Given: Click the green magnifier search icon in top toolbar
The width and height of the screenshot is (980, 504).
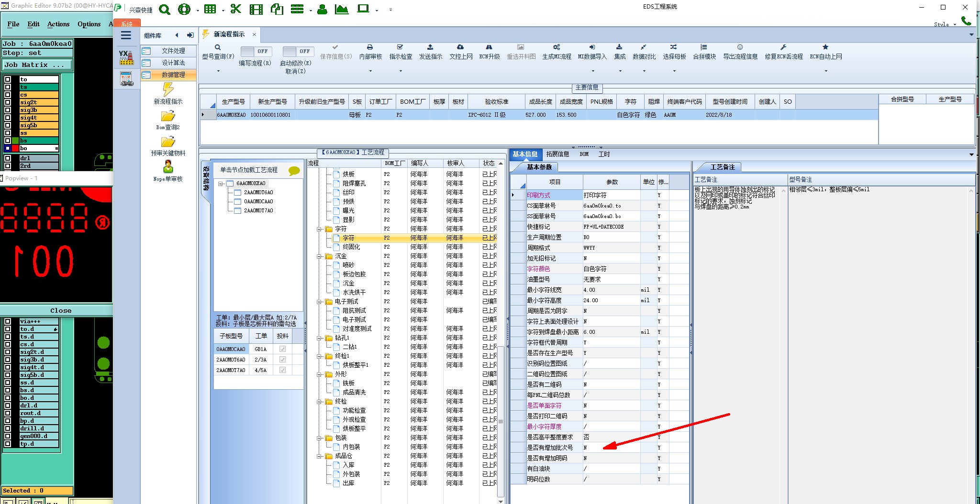Looking at the screenshot, I should click(164, 10).
